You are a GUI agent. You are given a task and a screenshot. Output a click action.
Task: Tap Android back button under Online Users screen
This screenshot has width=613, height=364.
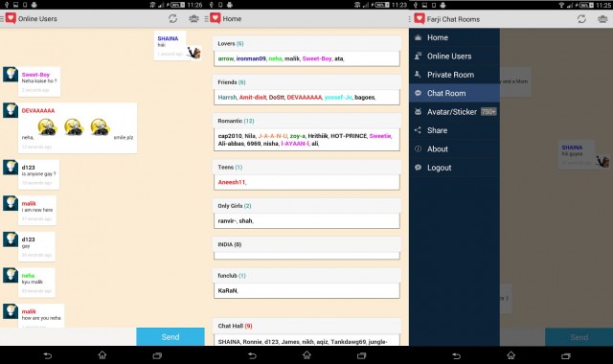click(x=47, y=355)
